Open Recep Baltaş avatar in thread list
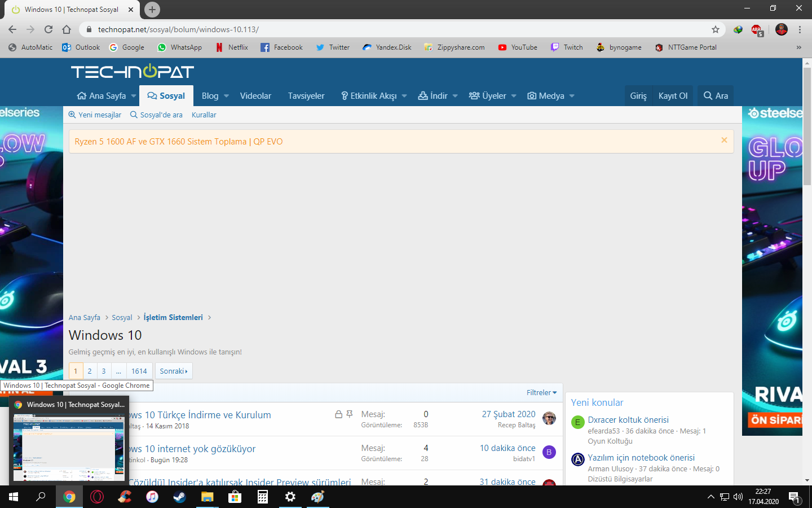 (x=549, y=418)
